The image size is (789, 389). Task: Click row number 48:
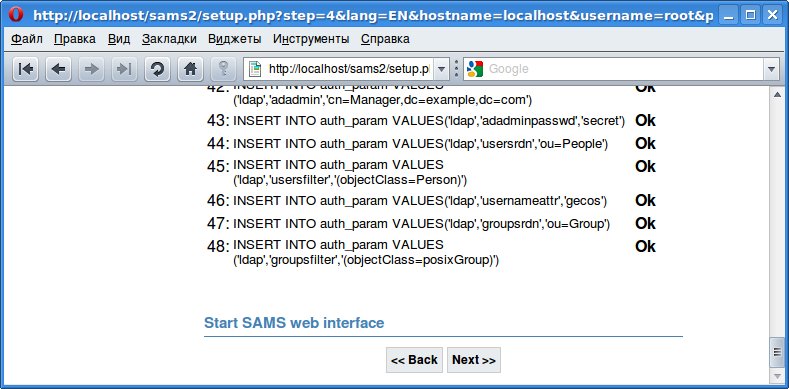218,247
